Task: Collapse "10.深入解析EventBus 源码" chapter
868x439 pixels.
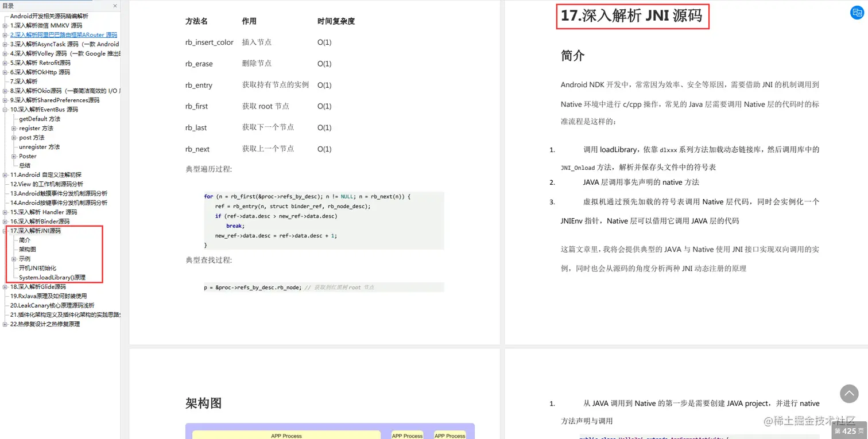Action: [5, 109]
